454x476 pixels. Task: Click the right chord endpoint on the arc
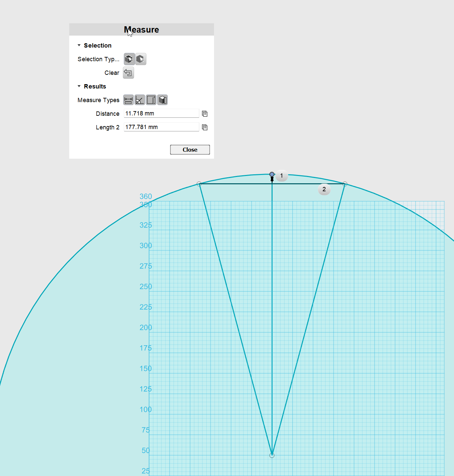coord(345,184)
